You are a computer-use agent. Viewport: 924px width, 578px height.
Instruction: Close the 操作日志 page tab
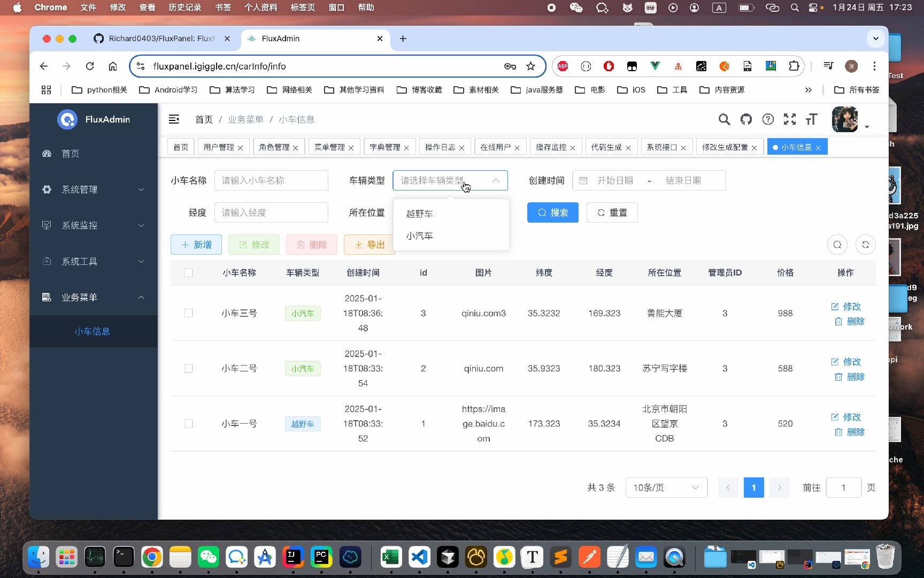[461, 148]
